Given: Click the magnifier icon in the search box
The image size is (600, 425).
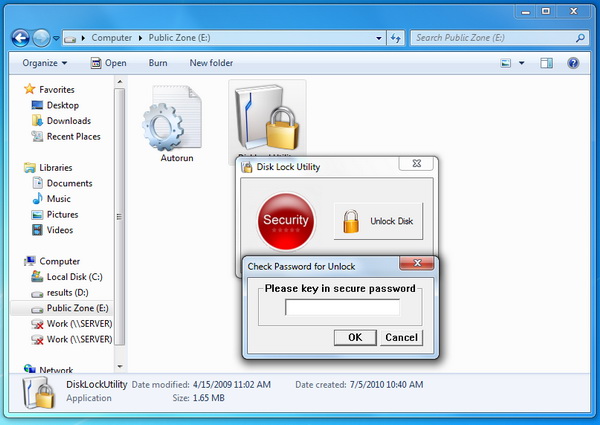Looking at the screenshot, I should (580, 38).
